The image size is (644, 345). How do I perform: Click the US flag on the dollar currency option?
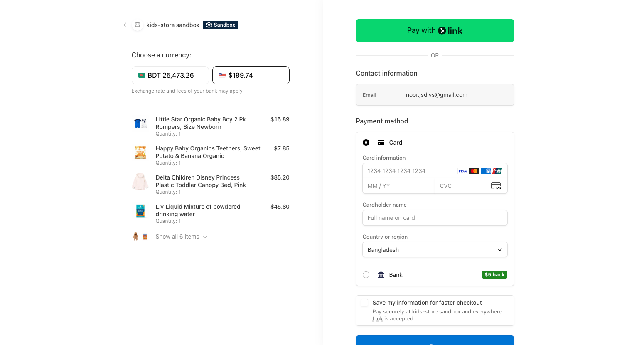[x=222, y=75]
